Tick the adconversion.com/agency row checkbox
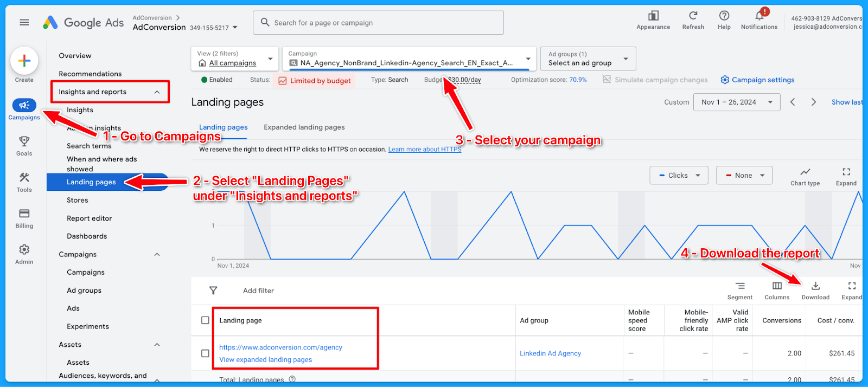 pos(205,353)
